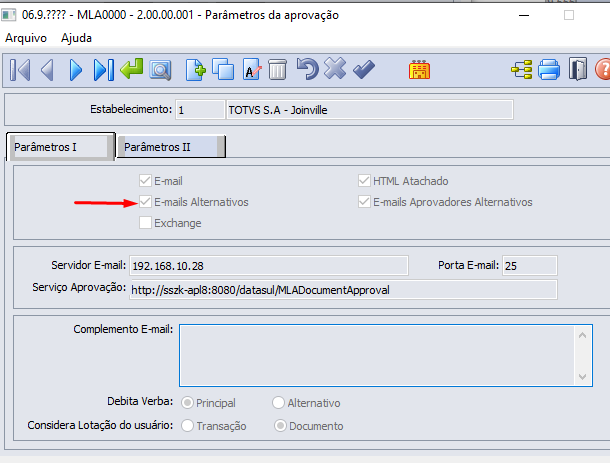The height and width of the screenshot is (463, 610).
Task: Click the Estabelecimento code field
Action: tap(200, 110)
